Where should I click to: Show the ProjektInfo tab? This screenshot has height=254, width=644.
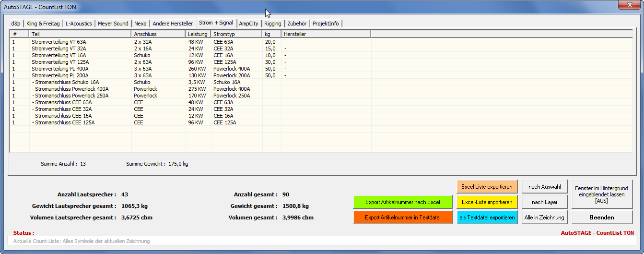pos(326,24)
